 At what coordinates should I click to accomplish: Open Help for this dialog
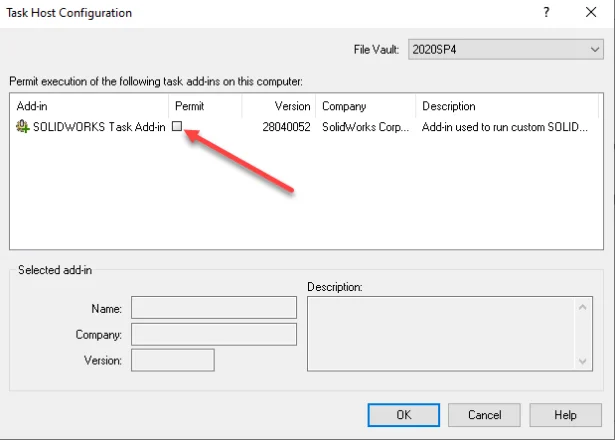(x=565, y=415)
